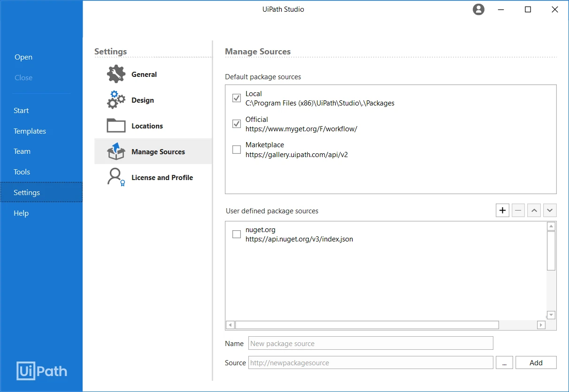569x392 pixels.
Task: Select Settings in the sidebar
Action: 41,192
